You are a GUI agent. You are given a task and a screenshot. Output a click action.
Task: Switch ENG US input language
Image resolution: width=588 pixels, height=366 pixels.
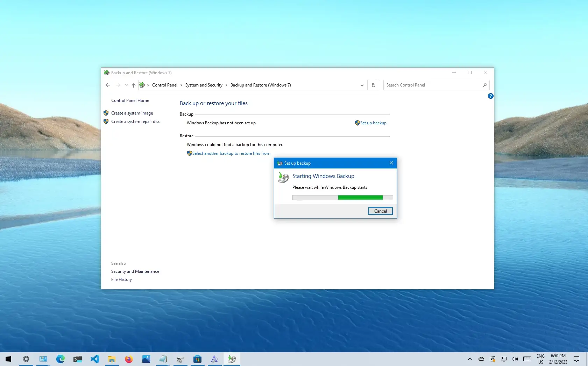point(540,359)
